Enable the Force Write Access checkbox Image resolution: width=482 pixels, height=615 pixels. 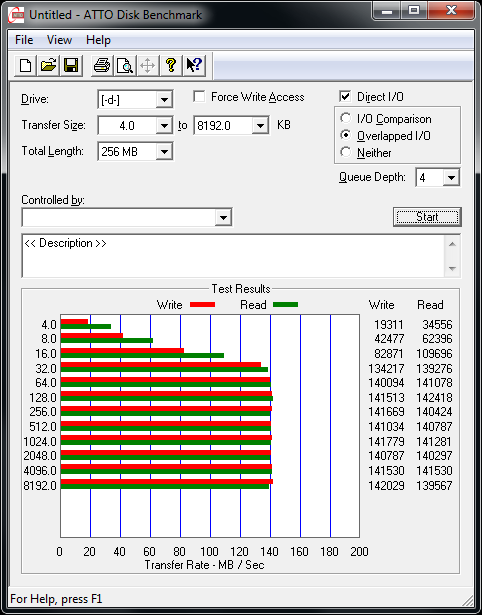point(199,96)
